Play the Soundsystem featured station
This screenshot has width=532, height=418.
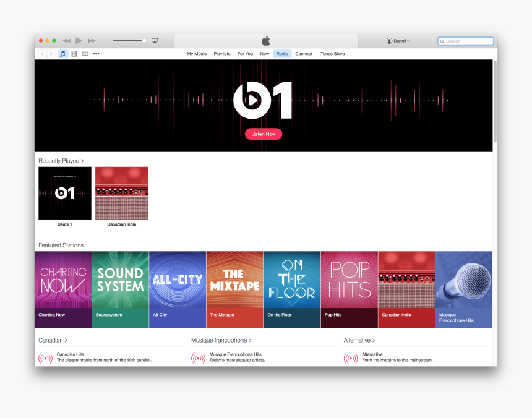[121, 289]
